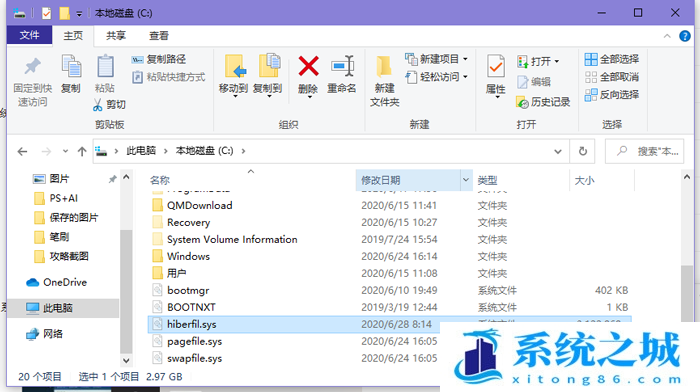Open 笔刷 folder in sidebar
Screen dimensions: 700x392
click(52, 237)
